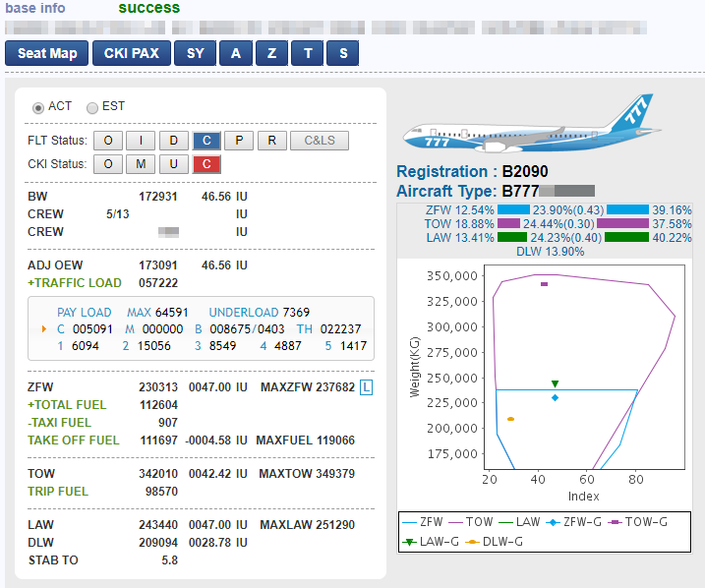Screen dimensions: 705x588
Task: Expand the payload row orange arrow
Action: click(44, 329)
